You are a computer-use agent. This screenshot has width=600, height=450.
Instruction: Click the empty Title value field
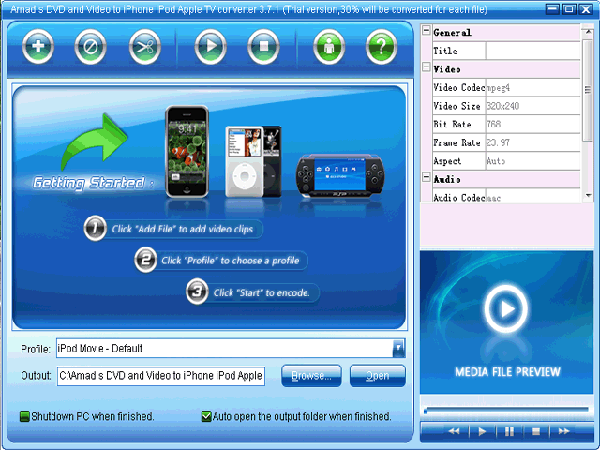[533, 51]
